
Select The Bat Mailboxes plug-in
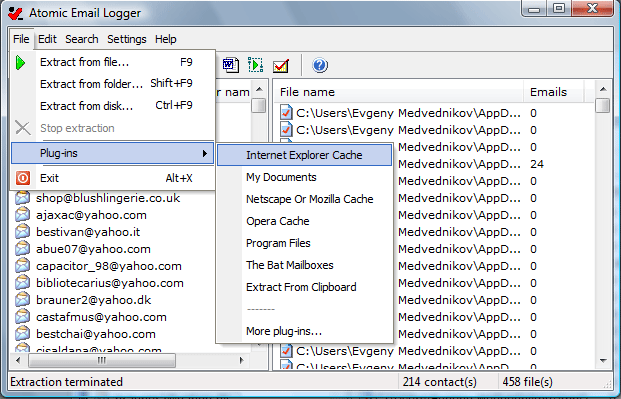click(x=305, y=265)
